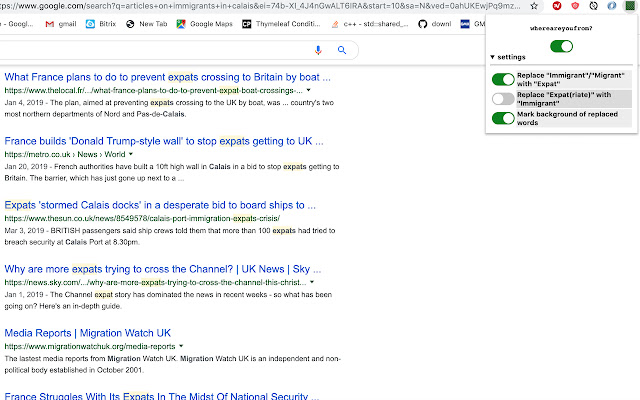Open 'Expats stormed Calais docks' result
Screen dimensions: 640x400
[x=160, y=205]
